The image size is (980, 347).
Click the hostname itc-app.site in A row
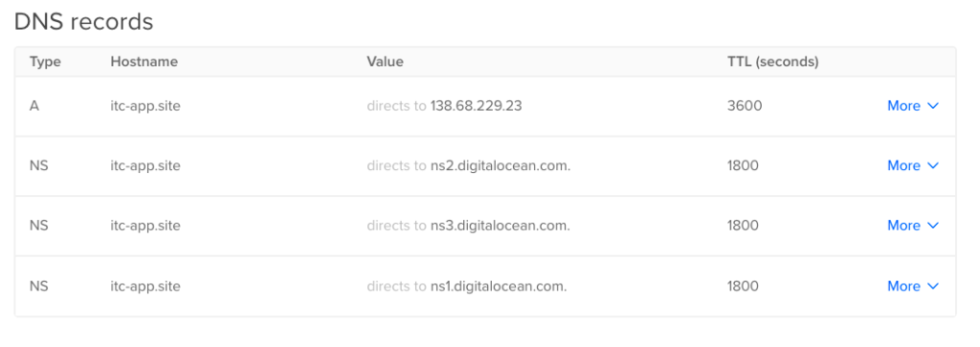tap(145, 106)
